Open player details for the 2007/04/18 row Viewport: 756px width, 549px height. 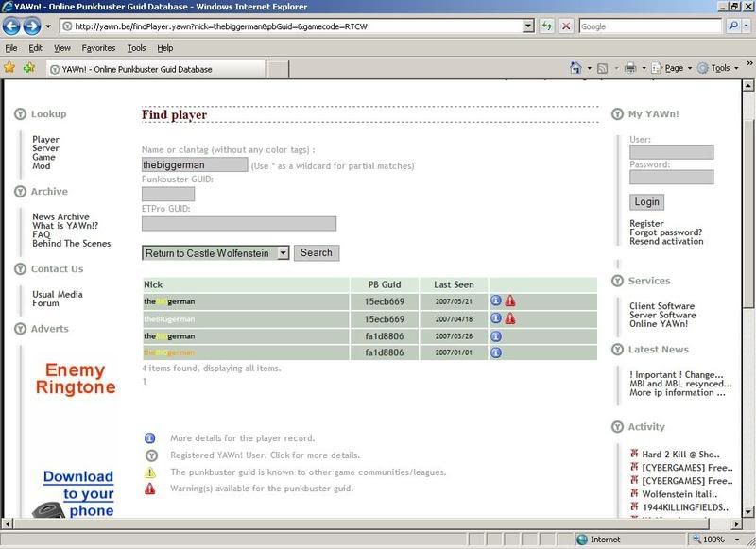pos(495,318)
